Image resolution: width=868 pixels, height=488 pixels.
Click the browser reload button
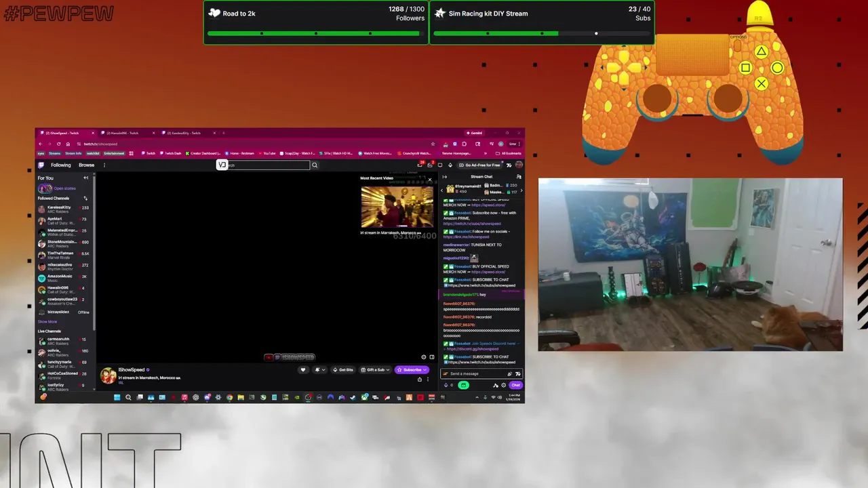58,144
